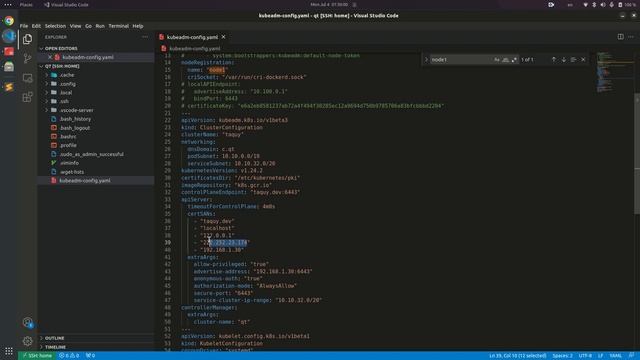Open the Explorer view in activity bar
This screenshot has width=640, height=360.
point(27,39)
